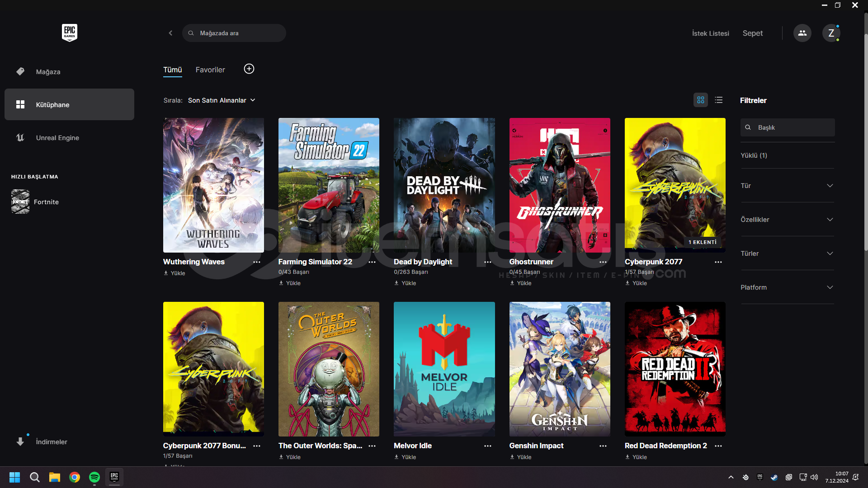Open File Explorer from taskbar

tap(54, 477)
